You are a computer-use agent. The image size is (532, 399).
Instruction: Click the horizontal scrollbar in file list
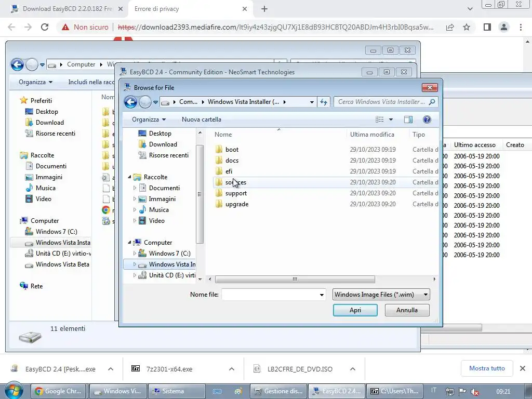(x=295, y=279)
